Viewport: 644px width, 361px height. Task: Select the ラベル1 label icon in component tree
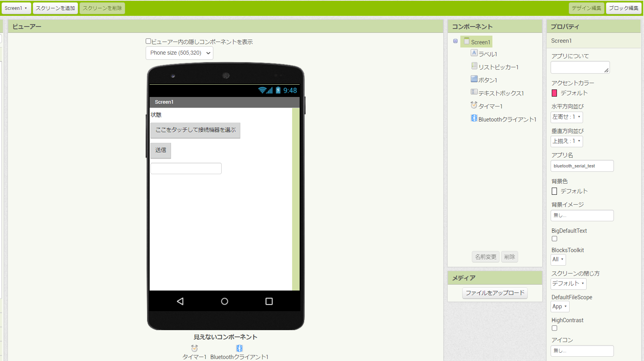474,53
